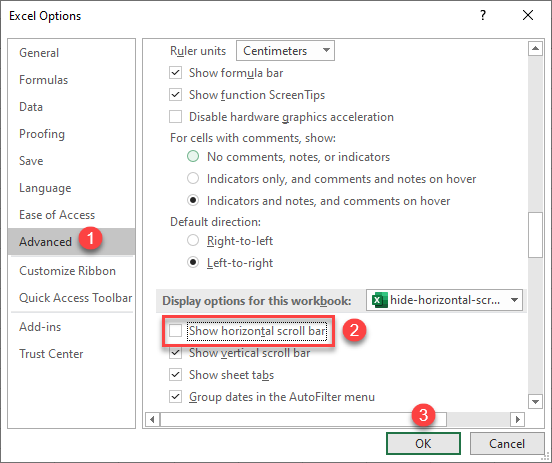Choose Left-to-right default direction
The height and width of the screenshot is (463, 552).
click(193, 263)
